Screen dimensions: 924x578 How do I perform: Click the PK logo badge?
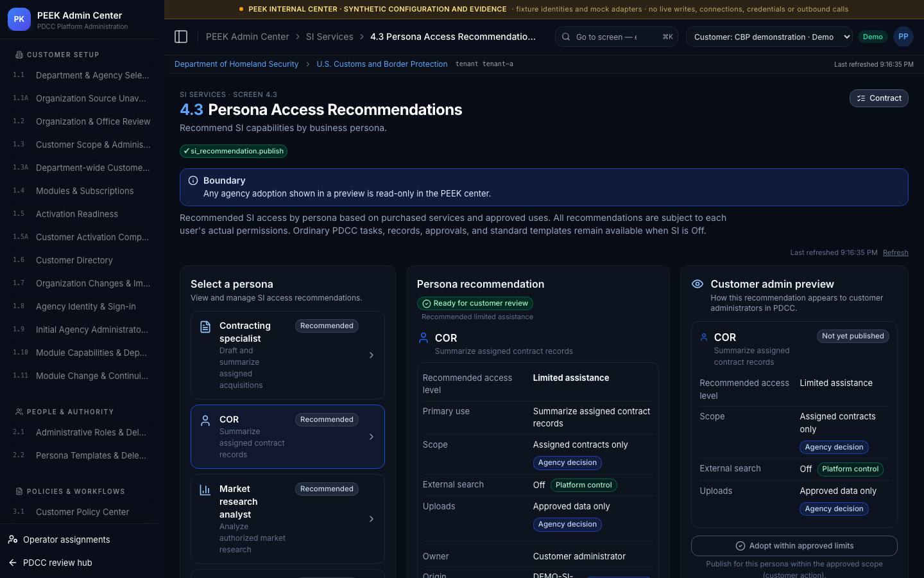point(19,19)
